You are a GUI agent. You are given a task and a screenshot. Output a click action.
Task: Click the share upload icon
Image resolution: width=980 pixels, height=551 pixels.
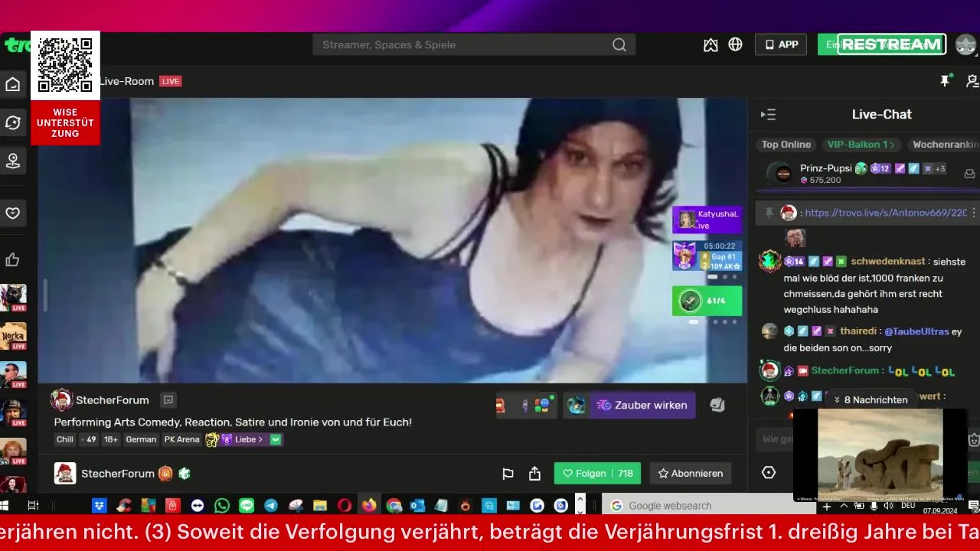tap(534, 474)
